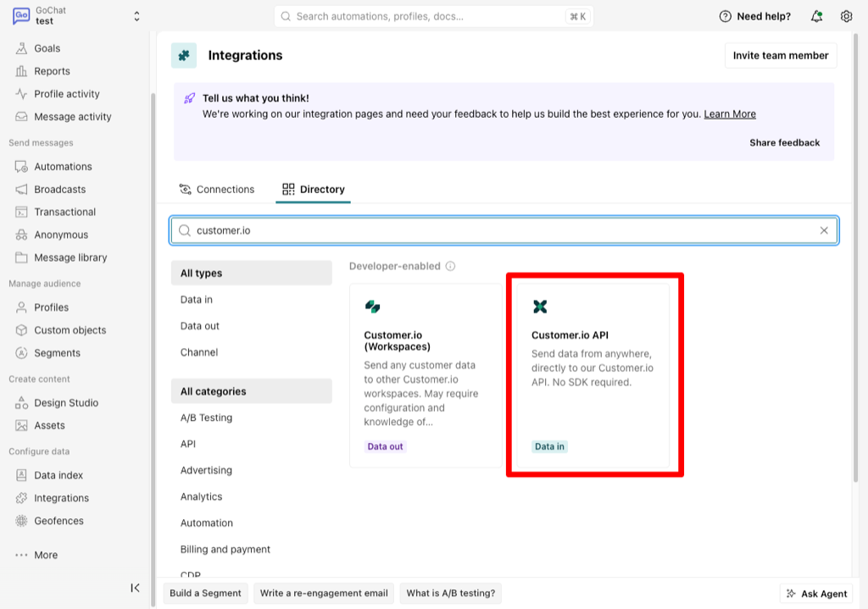Click the directory search field with customer.io
Viewport: 868px width, 609px height.
504,230
